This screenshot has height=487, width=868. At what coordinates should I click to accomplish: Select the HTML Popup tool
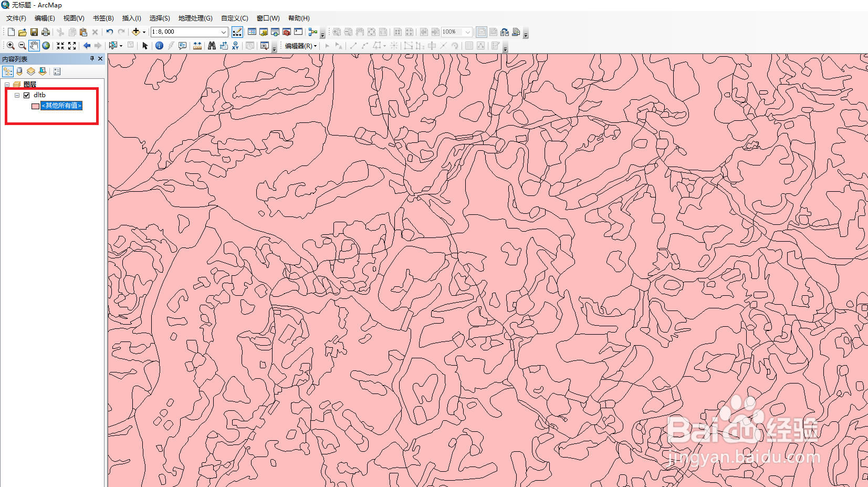click(183, 46)
